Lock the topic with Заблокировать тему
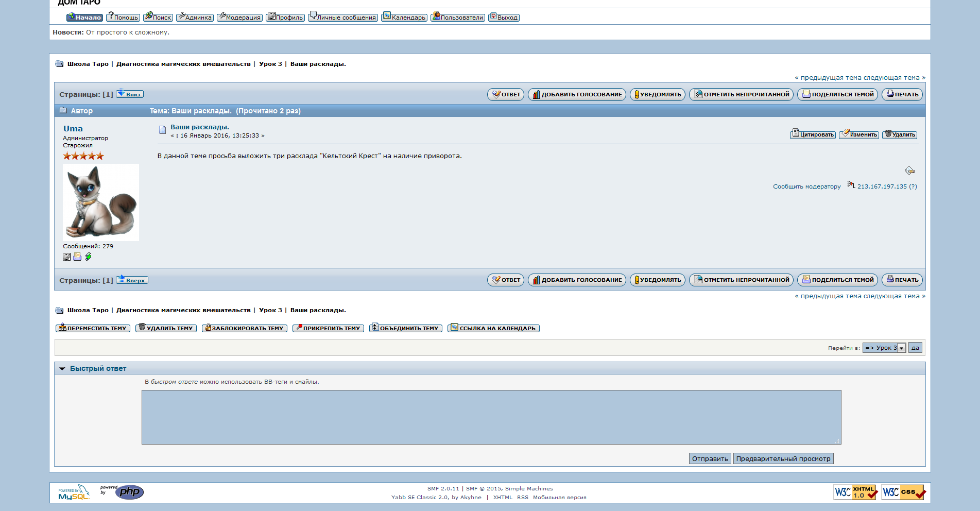This screenshot has width=980, height=511. [245, 328]
